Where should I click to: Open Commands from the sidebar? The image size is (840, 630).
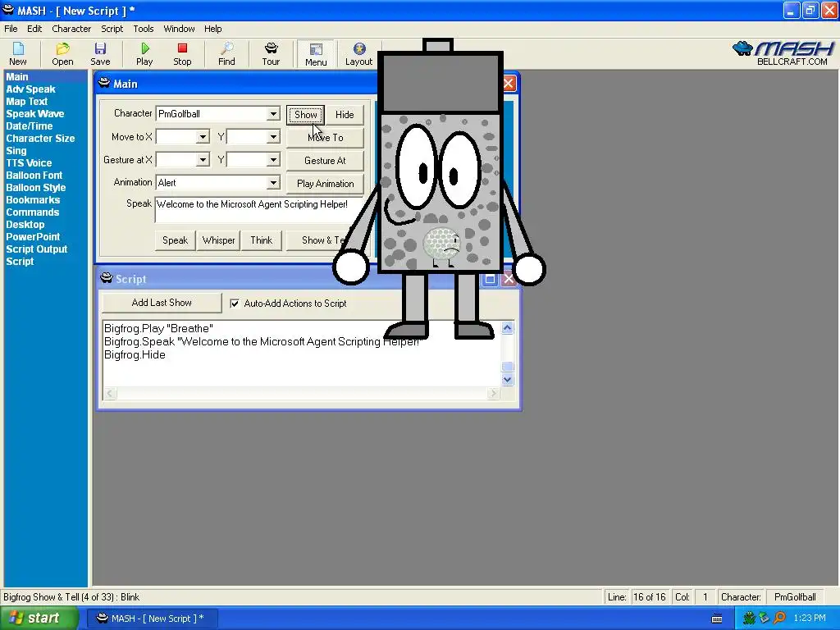click(x=33, y=212)
